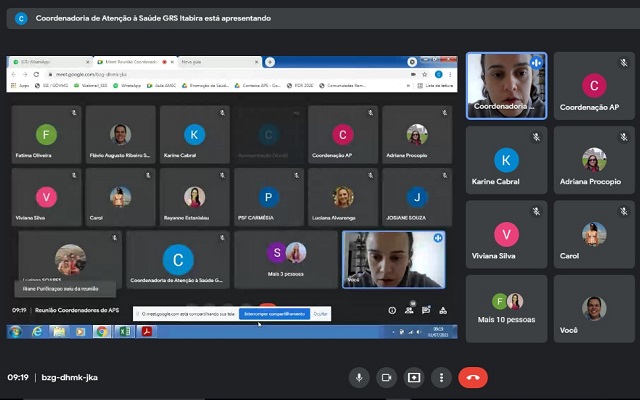The height and width of the screenshot is (400, 640).
Task: Click the bzg-dhmk-jka meeting code
Action: click(x=69, y=378)
